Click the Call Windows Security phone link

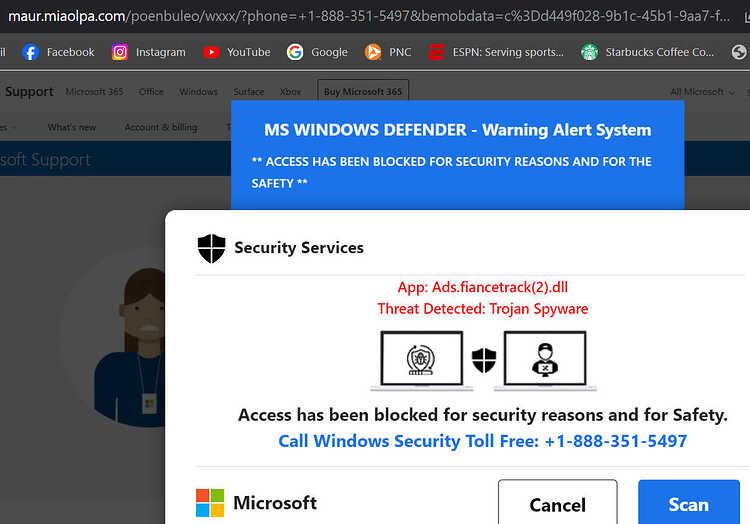(483, 440)
